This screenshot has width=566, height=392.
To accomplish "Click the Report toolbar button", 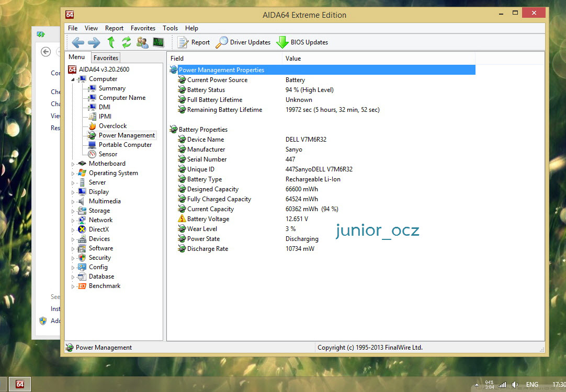I will point(194,42).
